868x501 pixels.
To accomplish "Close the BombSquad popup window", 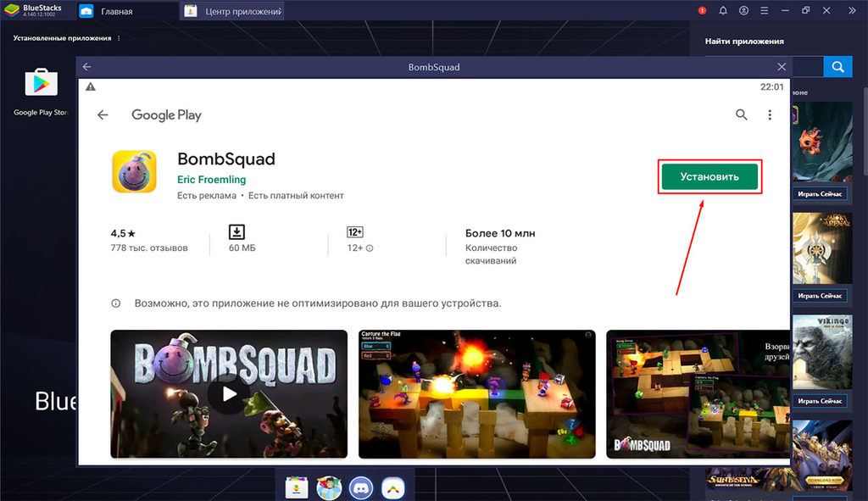I will pyautogui.click(x=782, y=67).
